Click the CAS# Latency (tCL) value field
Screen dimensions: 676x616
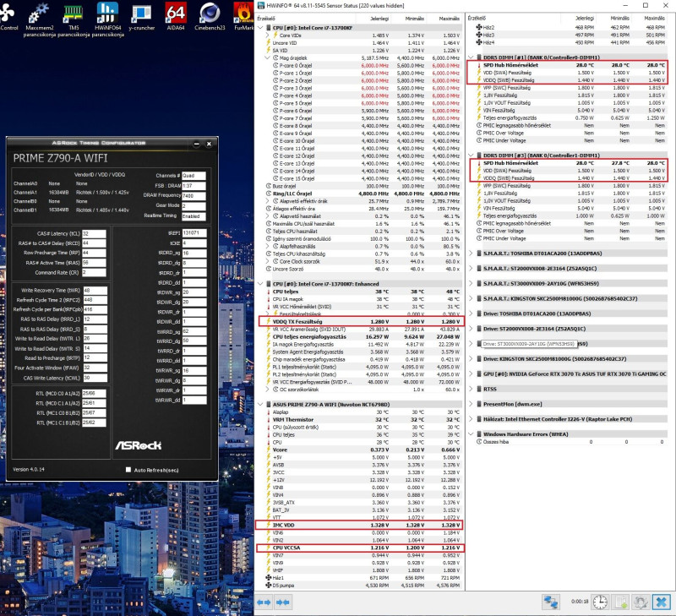pos(95,233)
